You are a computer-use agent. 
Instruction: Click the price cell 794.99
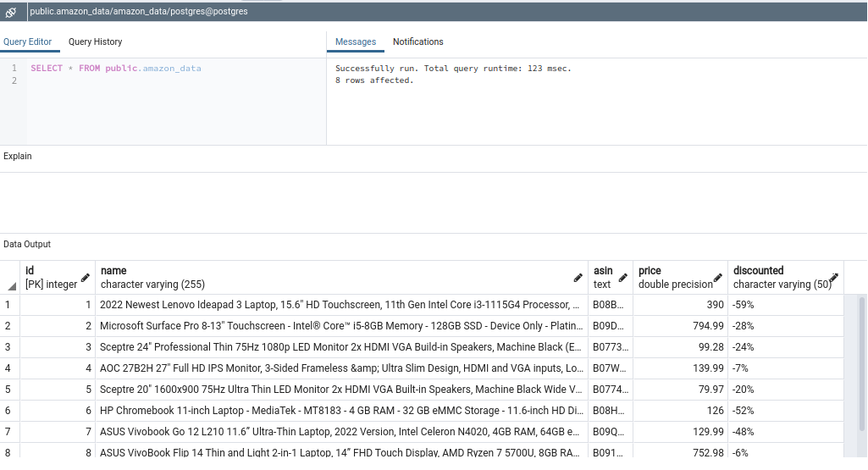pos(680,326)
